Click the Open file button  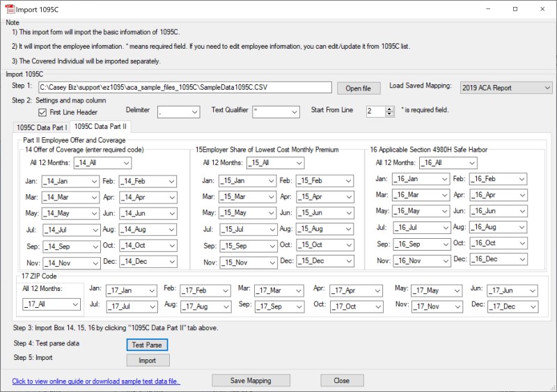tap(359, 88)
